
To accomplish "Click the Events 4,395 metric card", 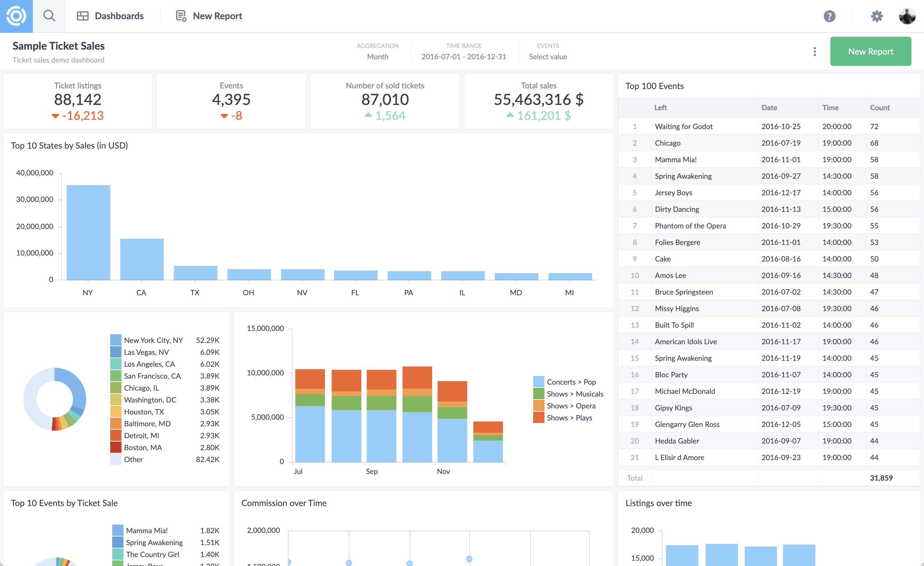I will [231, 101].
